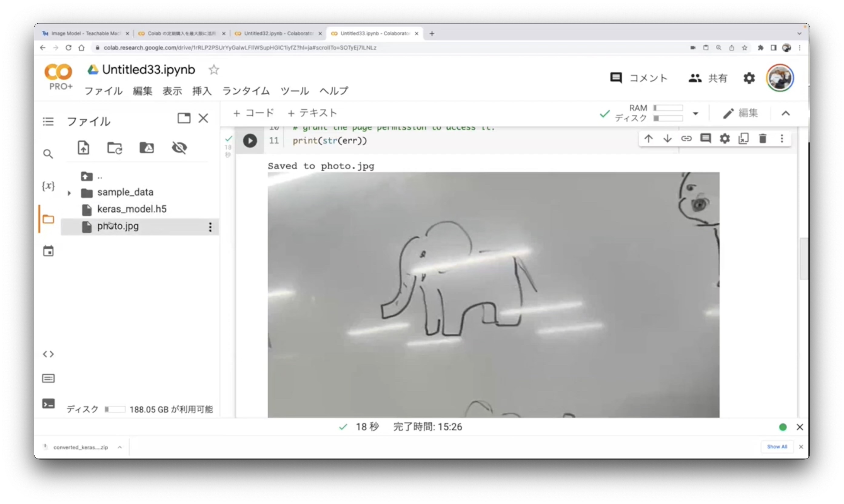This screenshot has width=844, height=504.
Task: Expand the converted_keras zip download options
Action: pyautogui.click(x=120, y=447)
